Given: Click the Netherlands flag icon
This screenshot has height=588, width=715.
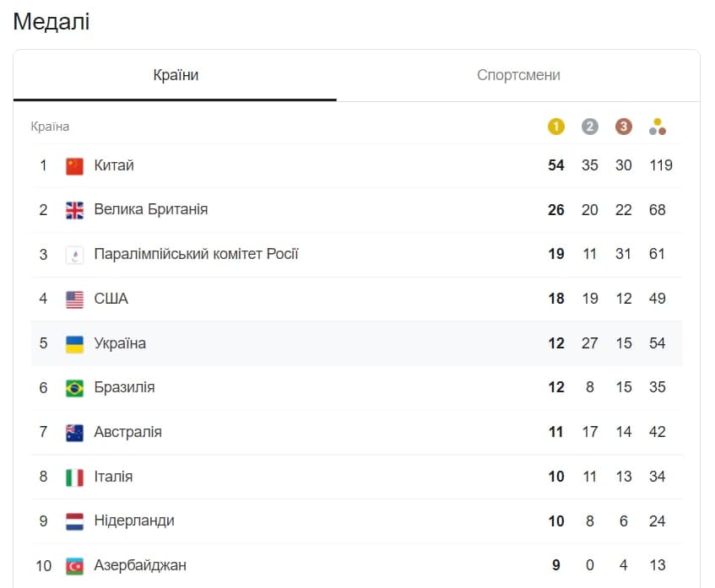Looking at the screenshot, I should pos(75,521).
